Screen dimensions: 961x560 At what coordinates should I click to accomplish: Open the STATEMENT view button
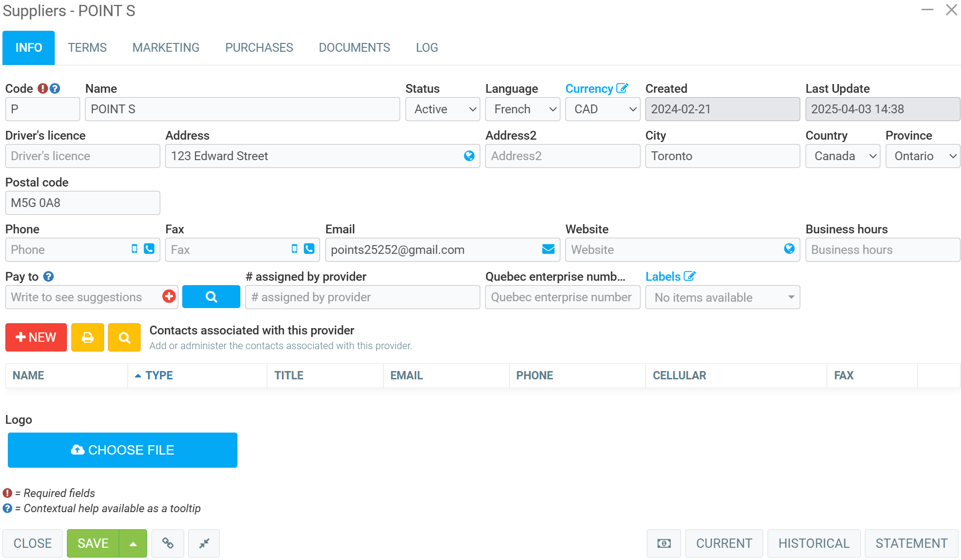coord(911,543)
